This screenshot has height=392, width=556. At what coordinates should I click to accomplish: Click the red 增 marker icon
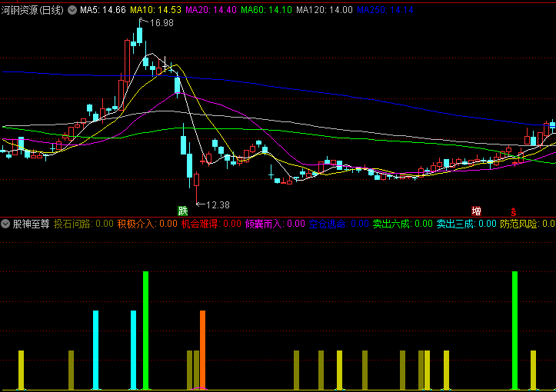coord(476,211)
